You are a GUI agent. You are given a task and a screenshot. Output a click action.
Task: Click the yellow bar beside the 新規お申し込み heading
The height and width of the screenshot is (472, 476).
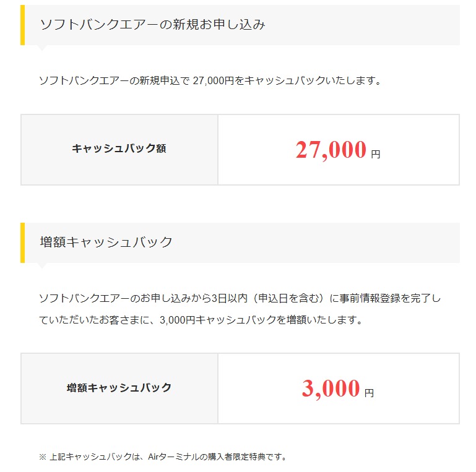pyautogui.click(x=22, y=25)
